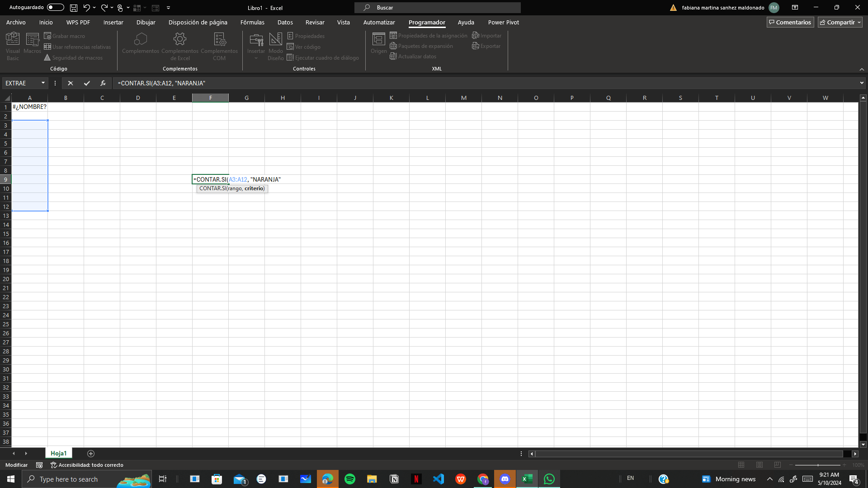Add a new sheet with plus icon
The height and width of the screenshot is (488, 868).
[x=91, y=453]
